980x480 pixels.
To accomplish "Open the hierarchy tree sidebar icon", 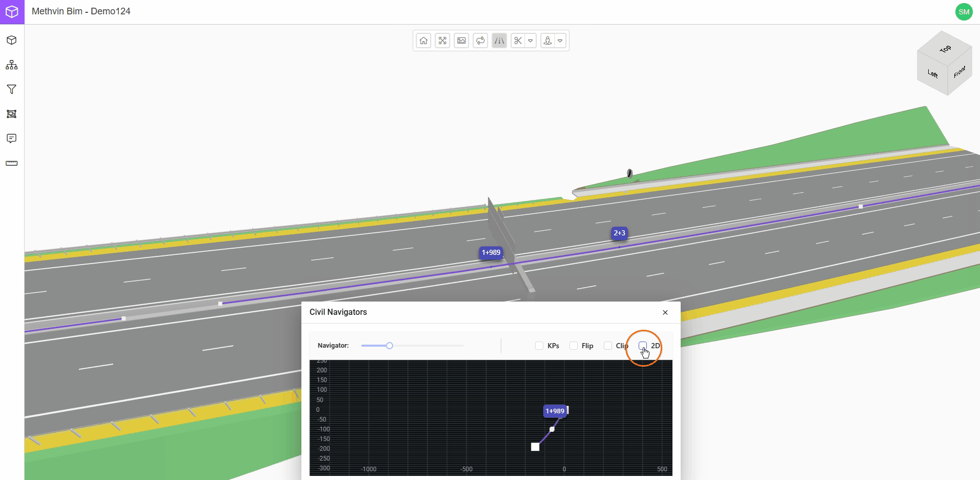I will 12,65.
